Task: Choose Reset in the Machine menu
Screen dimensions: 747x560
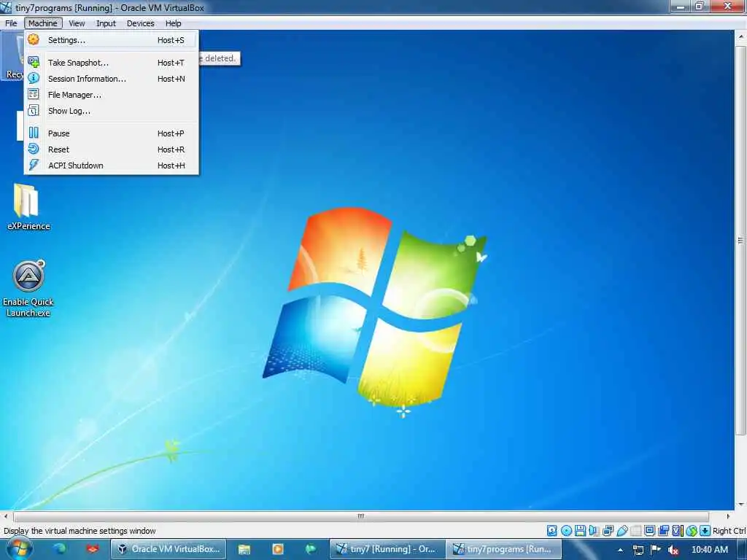Action: coord(111,149)
